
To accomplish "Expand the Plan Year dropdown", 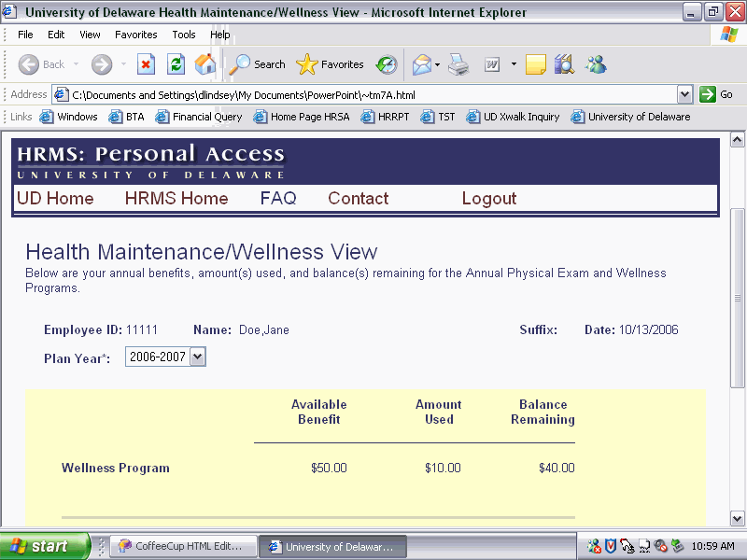I will (196, 357).
